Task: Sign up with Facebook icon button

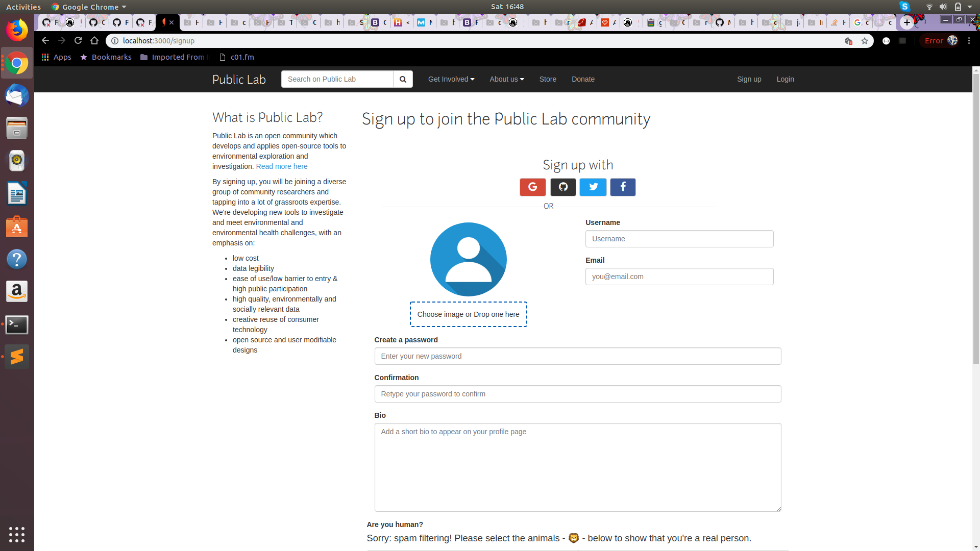Action: pos(623,187)
